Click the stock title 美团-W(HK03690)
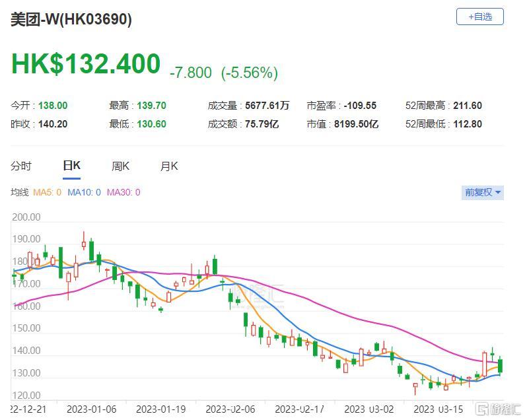 click(71, 19)
